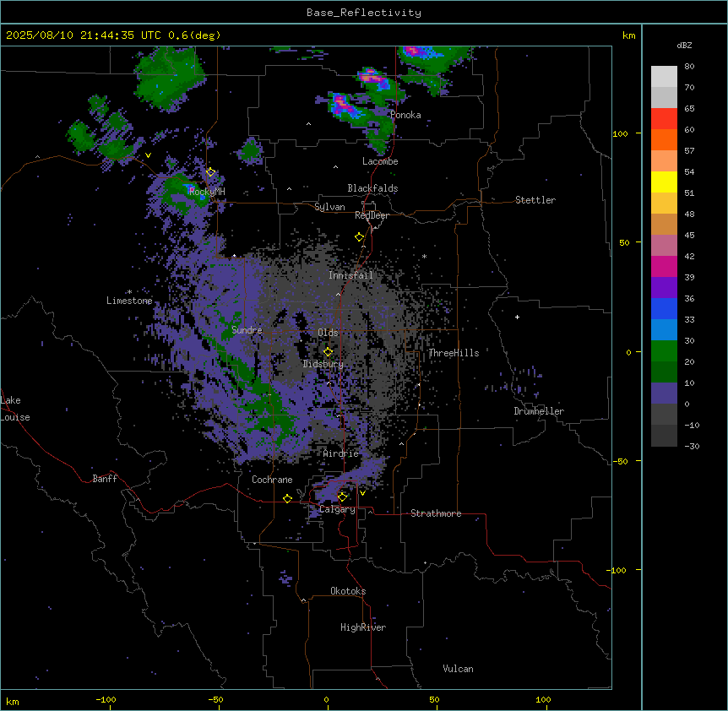Click the Sundre town label
Viewport: 728px width, 711px height.
[247, 330]
